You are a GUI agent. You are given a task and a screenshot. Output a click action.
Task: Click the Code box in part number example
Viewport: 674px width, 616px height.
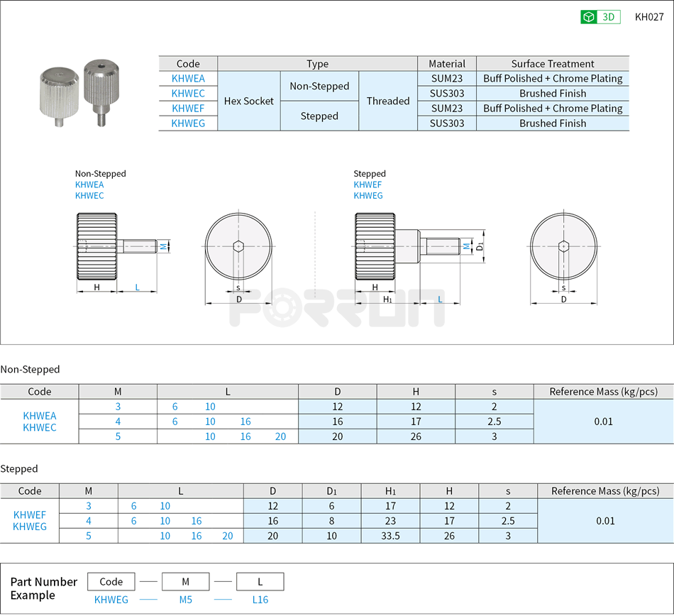click(111, 581)
